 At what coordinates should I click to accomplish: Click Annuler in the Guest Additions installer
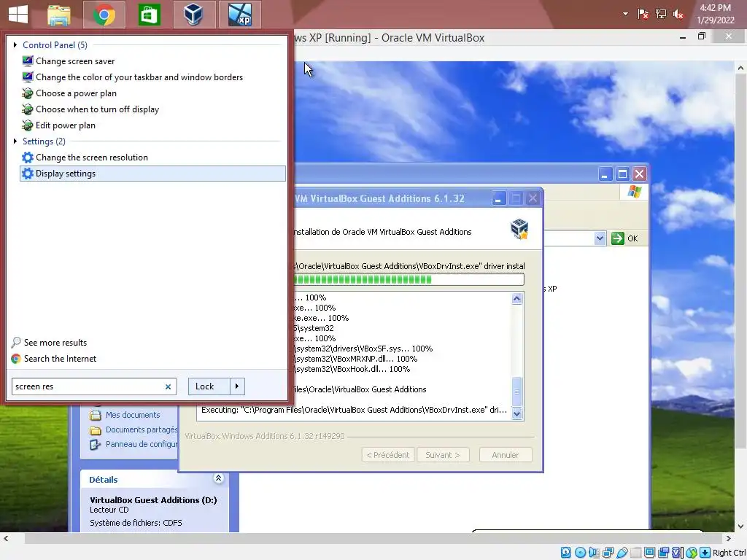pyautogui.click(x=506, y=455)
